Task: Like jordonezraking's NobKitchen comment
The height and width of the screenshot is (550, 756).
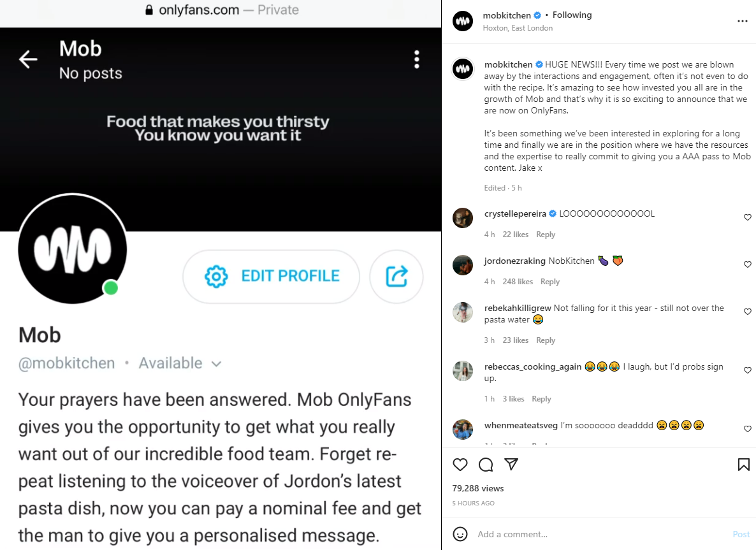Action: click(747, 264)
